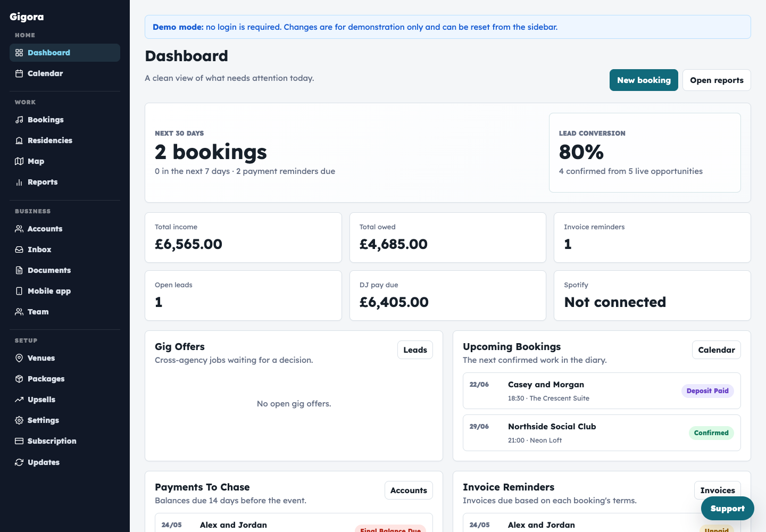Click the Open leads stat card
The width and height of the screenshot is (766, 532).
243,295
